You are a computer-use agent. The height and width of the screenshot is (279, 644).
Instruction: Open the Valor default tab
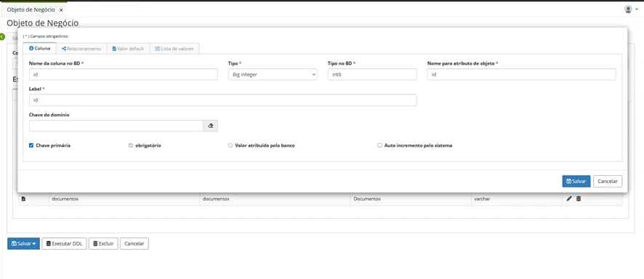click(x=128, y=49)
